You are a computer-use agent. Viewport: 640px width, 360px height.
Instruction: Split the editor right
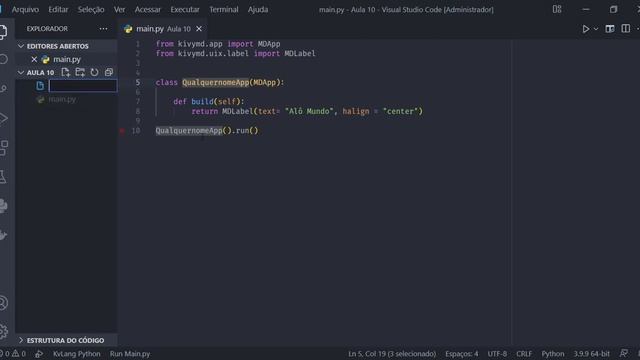tap(625, 29)
